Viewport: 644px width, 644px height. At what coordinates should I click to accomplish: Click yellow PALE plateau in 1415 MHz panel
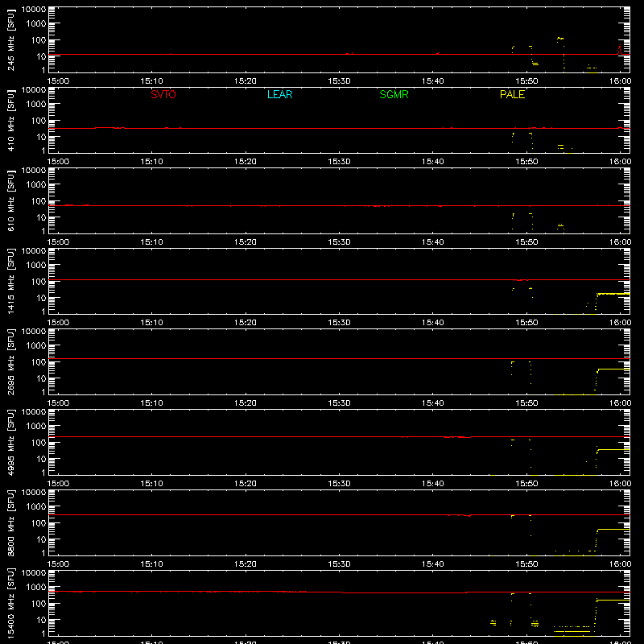(x=613, y=294)
